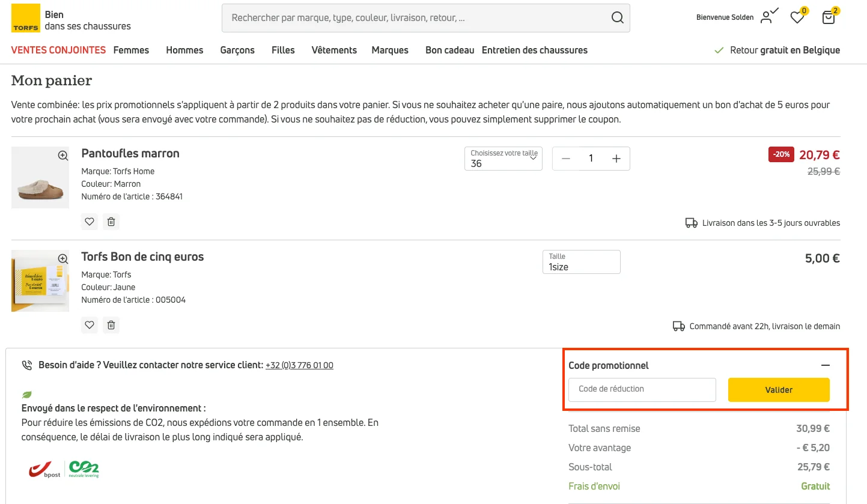Screen dimensions: 867x504
Task: Delete Pantoufles marron with trash icon
Action: pos(111,222)
